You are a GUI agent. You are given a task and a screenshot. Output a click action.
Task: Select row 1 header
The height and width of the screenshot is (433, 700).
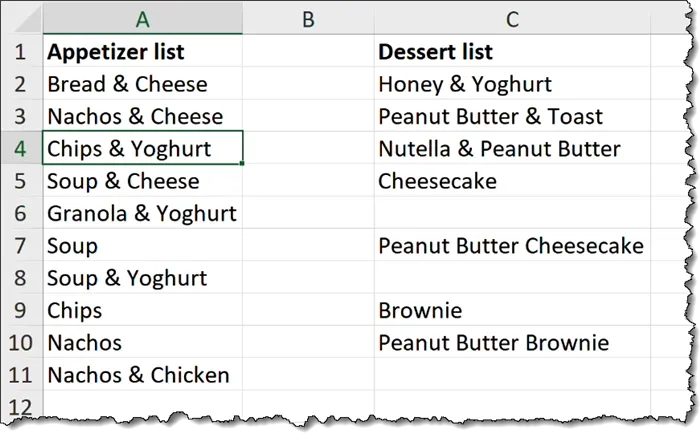point(20,52)
